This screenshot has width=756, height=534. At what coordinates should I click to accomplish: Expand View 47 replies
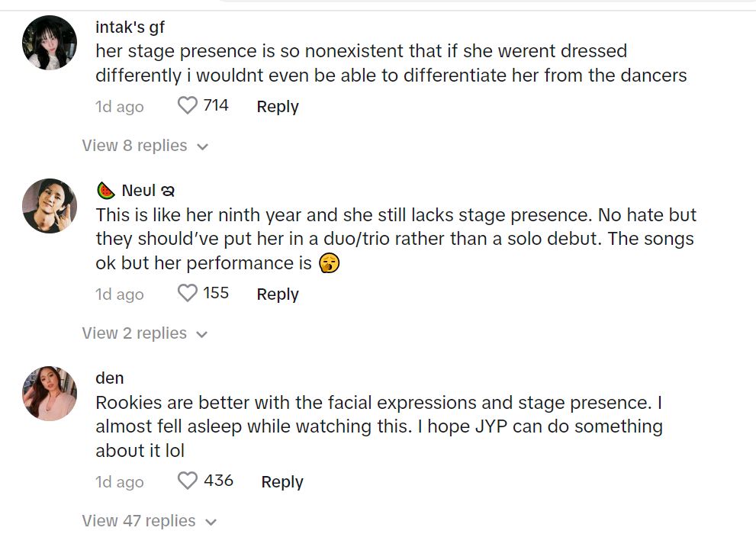coord(149,521)
